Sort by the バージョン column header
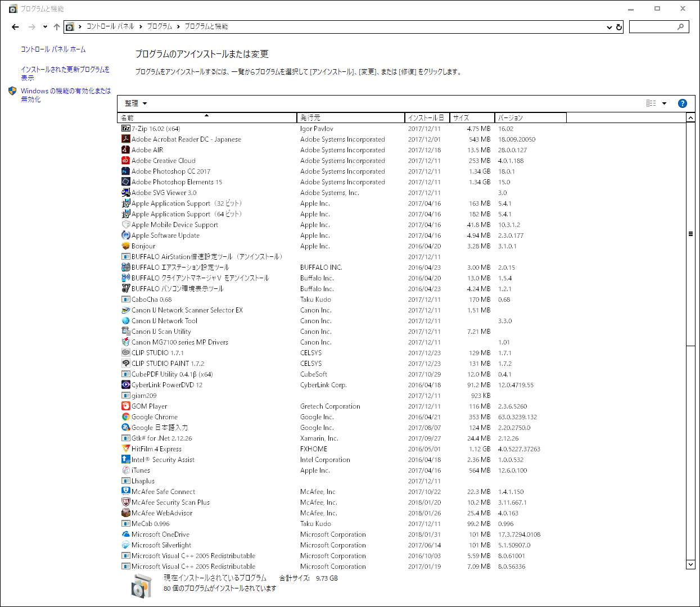The image size is (700, 607). pos(531,117)
